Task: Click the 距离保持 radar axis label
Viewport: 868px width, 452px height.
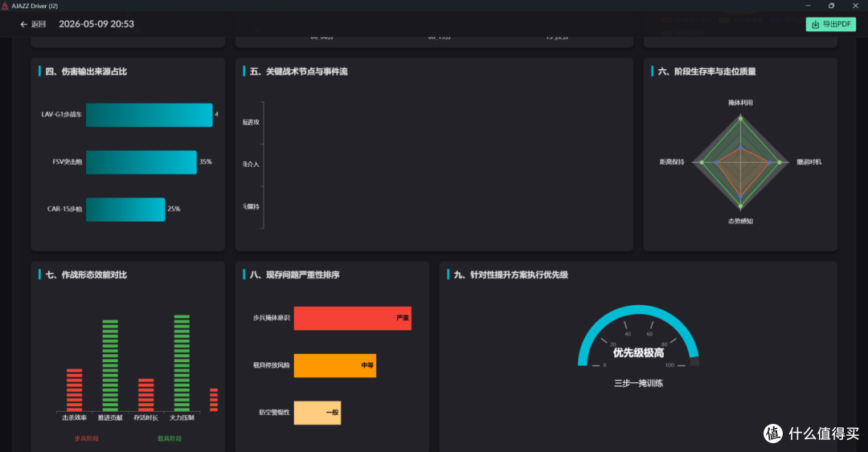Action: coord(671,162)
